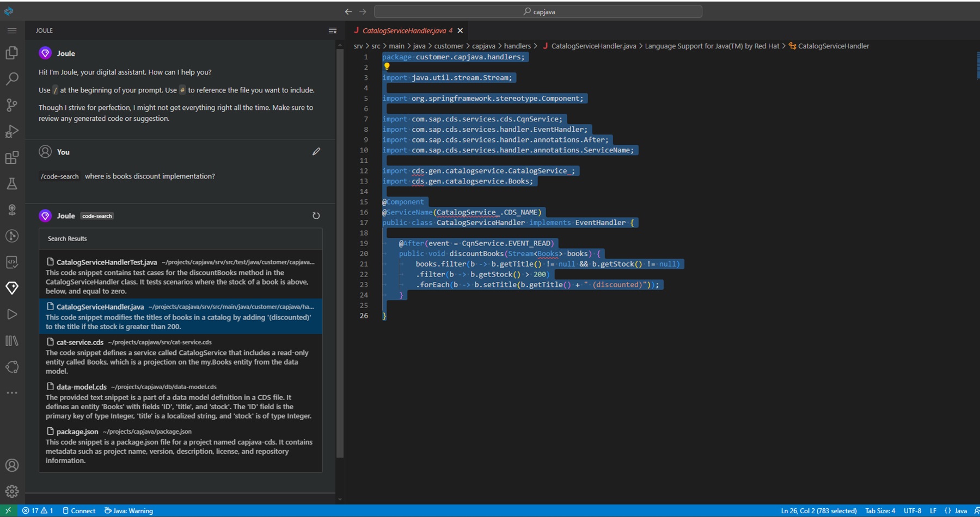
Task: Click the Joule panel scrollbar
Action: click(340, 253)
